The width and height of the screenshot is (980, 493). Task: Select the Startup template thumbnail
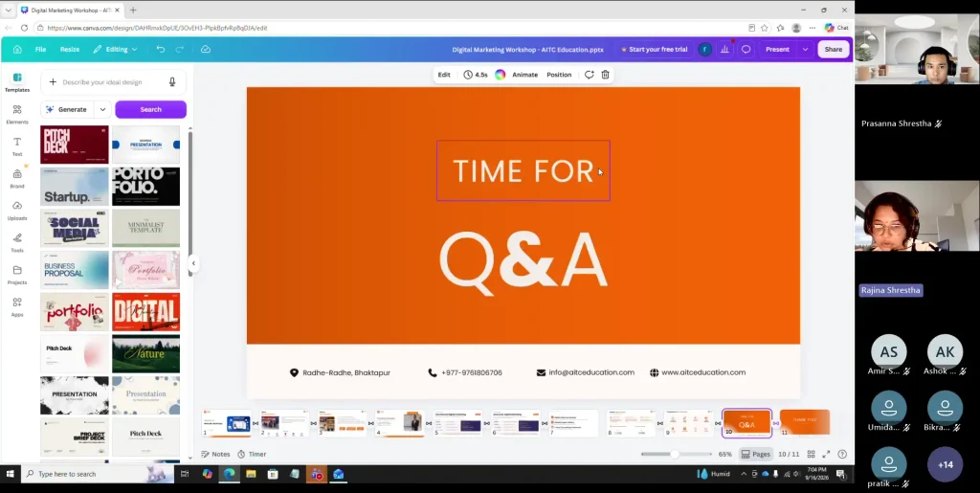pyautogui.click(x=75, y=187)
